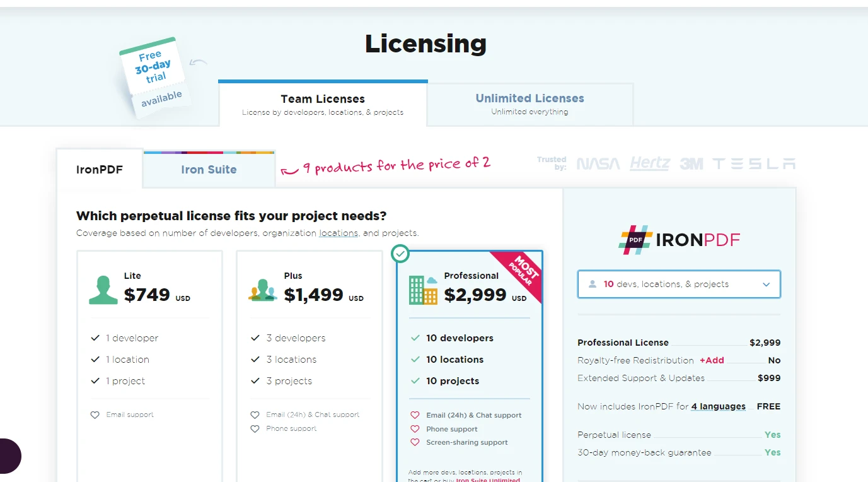This screenshot has height=482, width=868.
Task: Click '30-day money-back guarantee' text
Action: [x=644, y=452]
